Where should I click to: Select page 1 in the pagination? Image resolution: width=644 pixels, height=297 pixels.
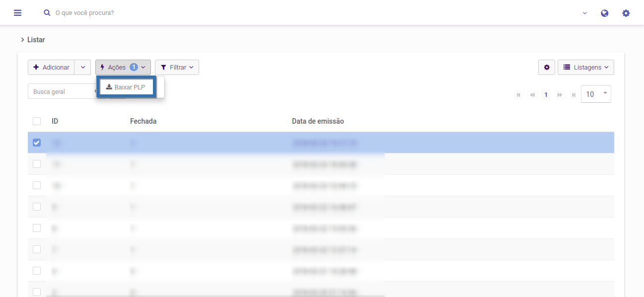[x=546, y=94]
